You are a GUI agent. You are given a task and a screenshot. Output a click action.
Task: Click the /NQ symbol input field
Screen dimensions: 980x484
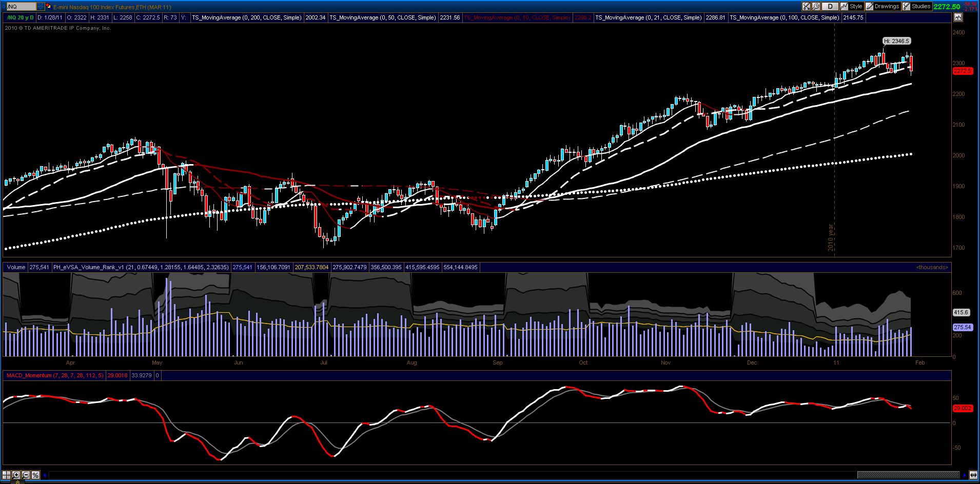21,7
